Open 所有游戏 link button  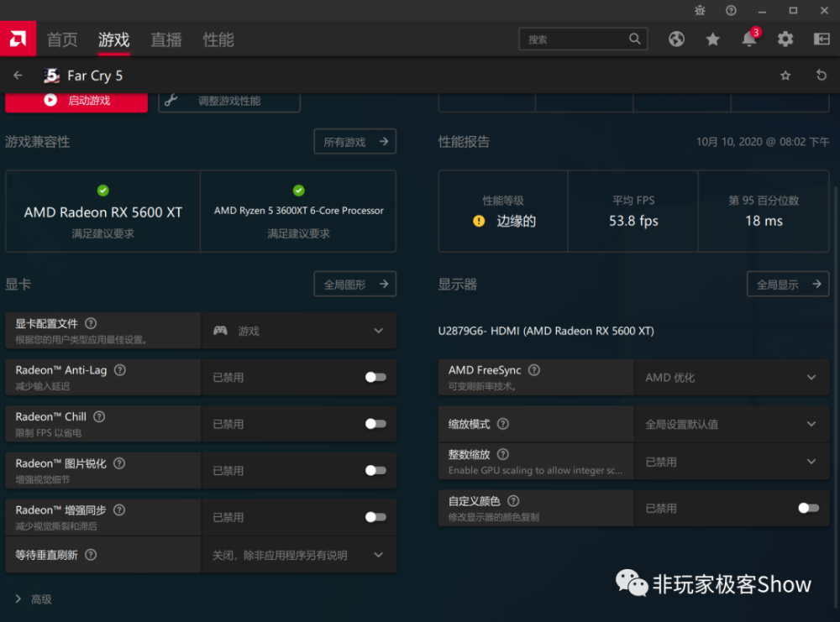point(354,141)
